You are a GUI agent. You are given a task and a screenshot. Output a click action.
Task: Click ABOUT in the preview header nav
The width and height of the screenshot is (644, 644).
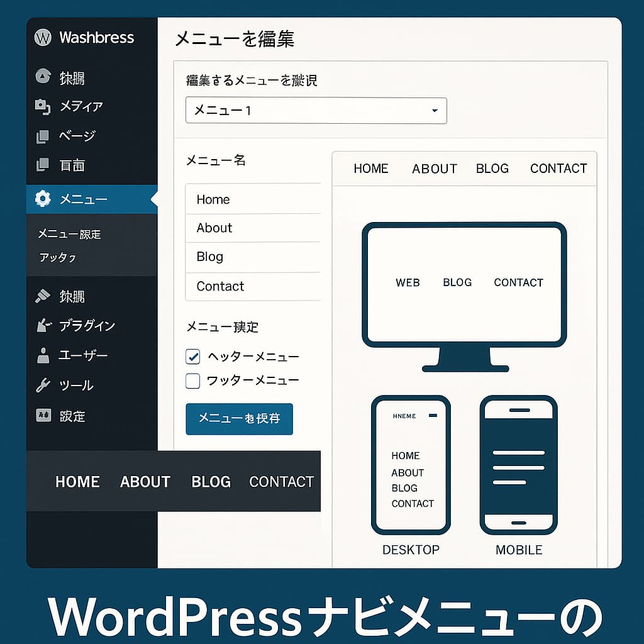[435, 169]
